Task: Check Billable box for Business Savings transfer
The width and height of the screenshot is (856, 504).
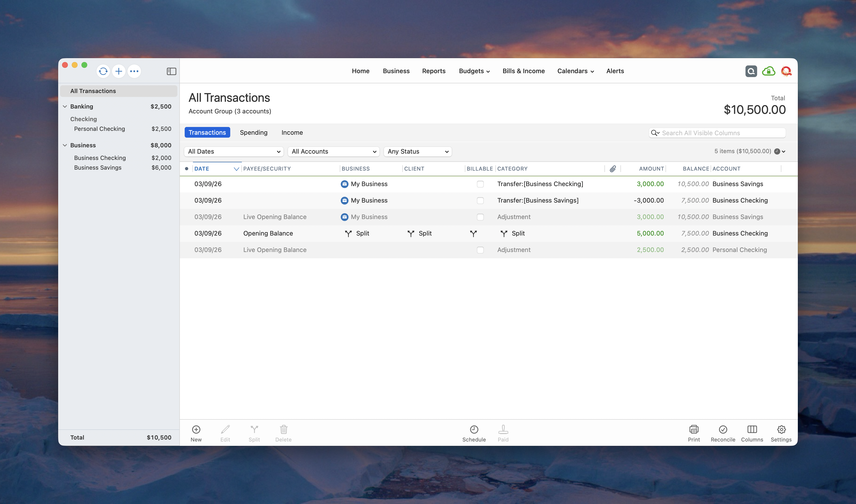Action: tap(480, 184)
